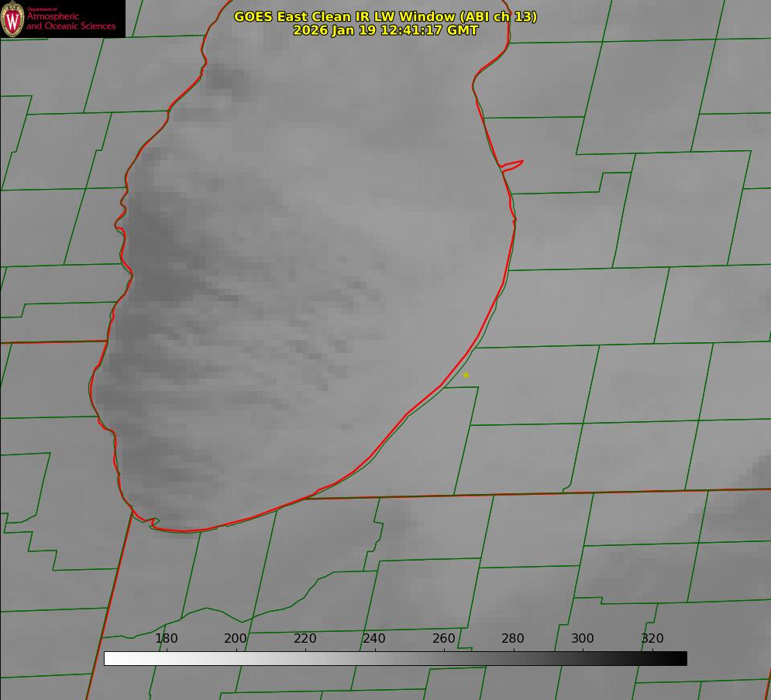Click the 2026 Jan 19 timestamp line
771x700 pixels.
point(385,30)
